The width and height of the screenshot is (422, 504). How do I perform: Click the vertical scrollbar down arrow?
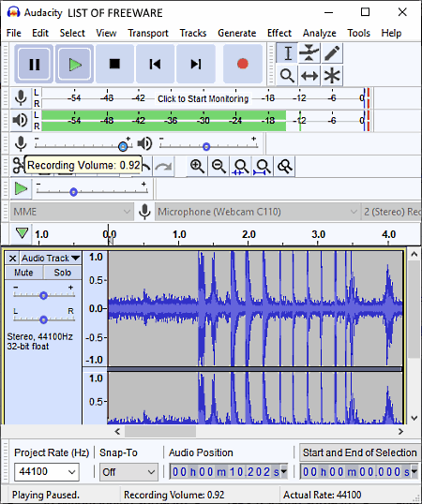414,418
